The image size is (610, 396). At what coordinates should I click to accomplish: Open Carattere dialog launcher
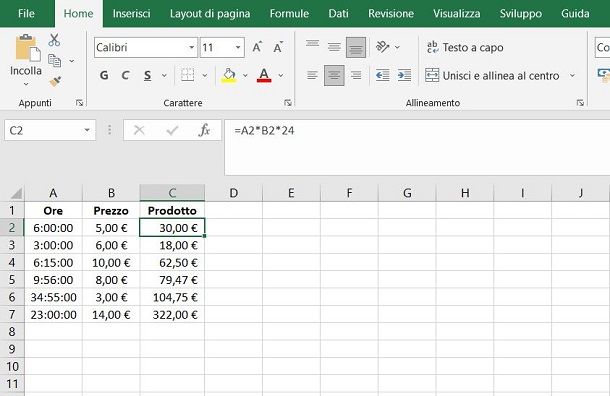(x=288, y=103)
